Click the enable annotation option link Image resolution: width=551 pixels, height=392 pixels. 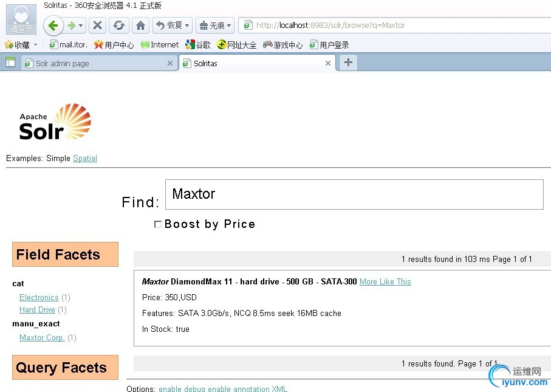(x=239, y=389)
